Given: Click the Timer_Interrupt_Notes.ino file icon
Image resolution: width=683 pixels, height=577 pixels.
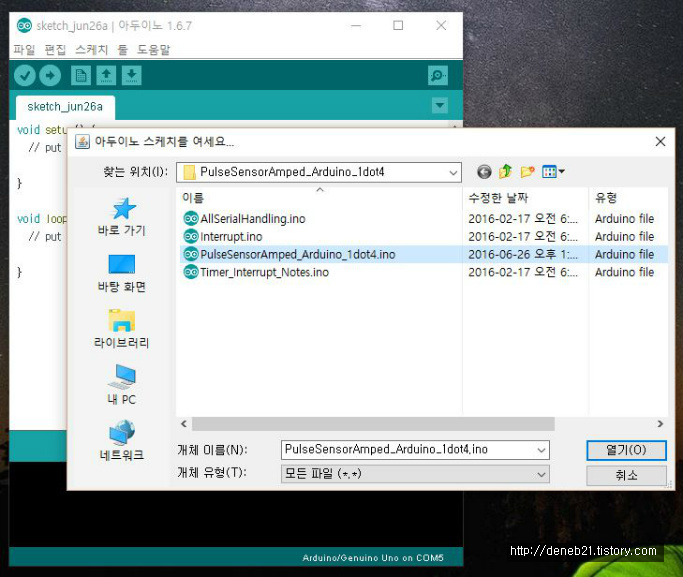Looking at the screenshot, I should click(x=191, y=272).
